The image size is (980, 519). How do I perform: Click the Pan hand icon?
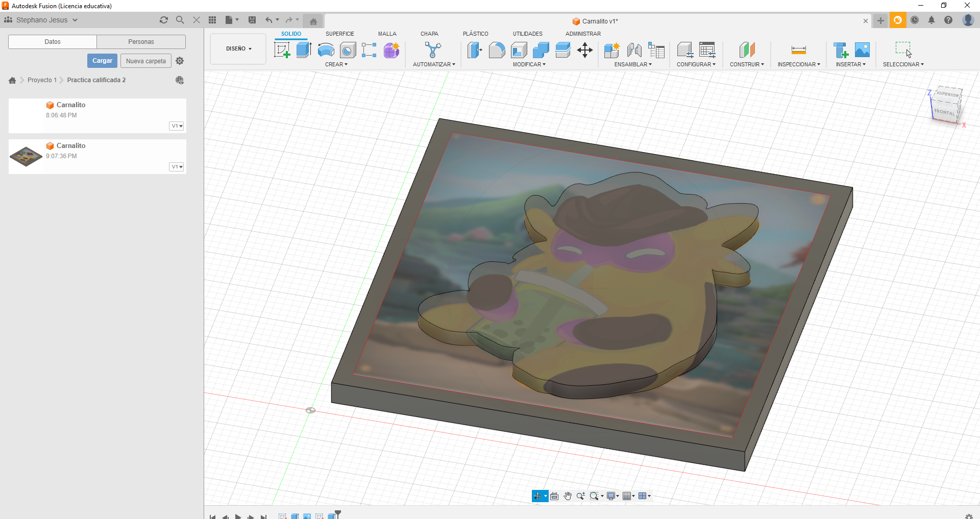click(x=568, y=496)
